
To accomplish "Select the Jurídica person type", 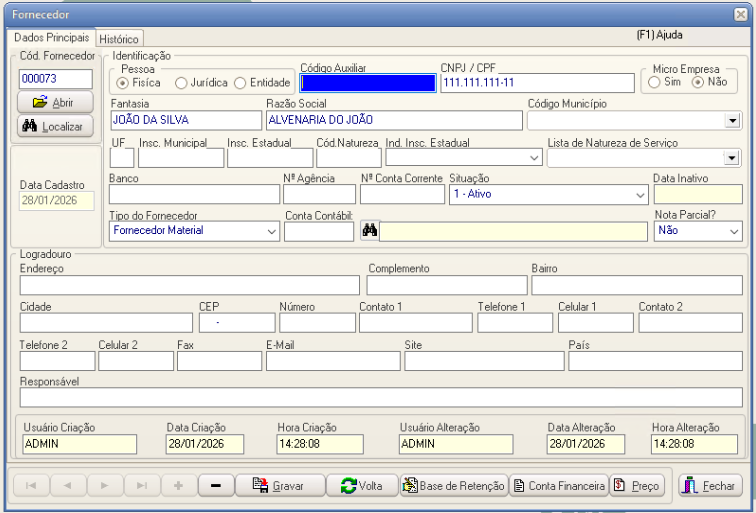I will (181, 83).
